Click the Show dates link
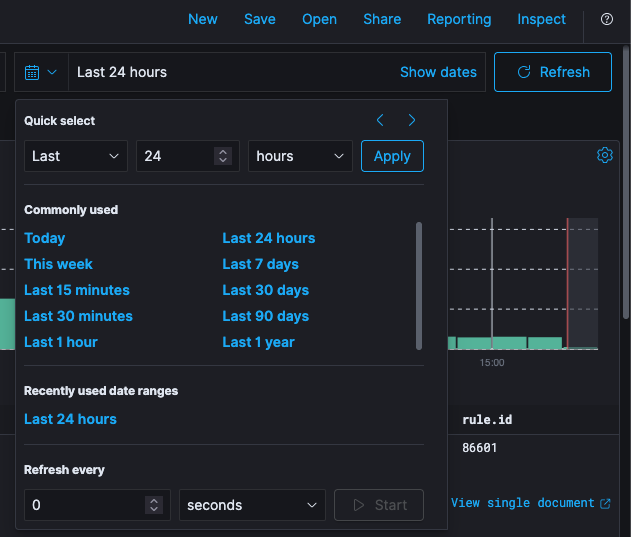This screenshot has width=631, height=537. (438, 72)
